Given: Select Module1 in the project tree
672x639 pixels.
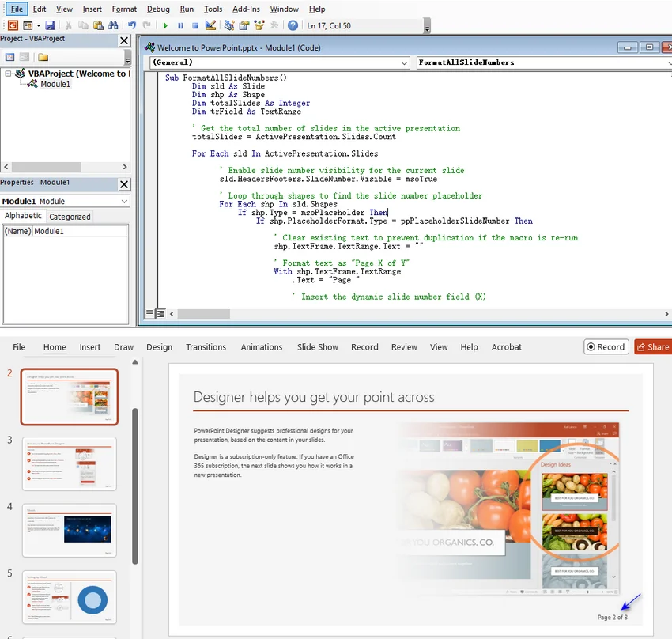Looking at the screenshot, I should pyautogui.click(x=55, y=84).
